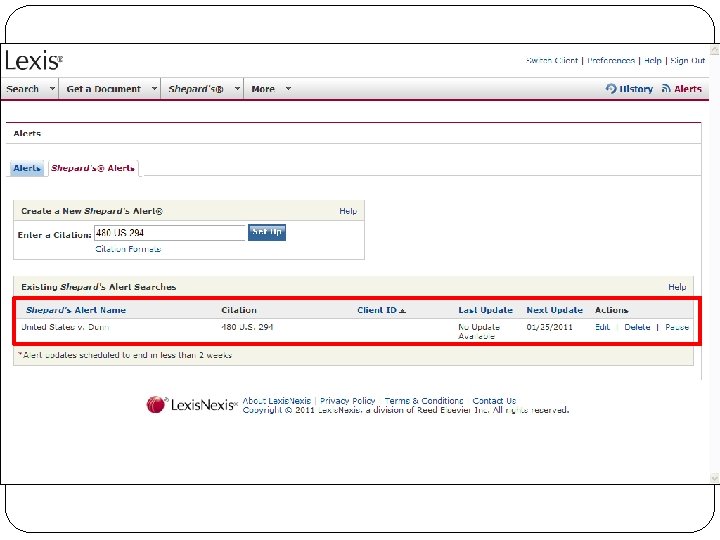Click the LexisNexis footer logo
Viewport: 720px width, 540px height.
click(x=192, y=405)
